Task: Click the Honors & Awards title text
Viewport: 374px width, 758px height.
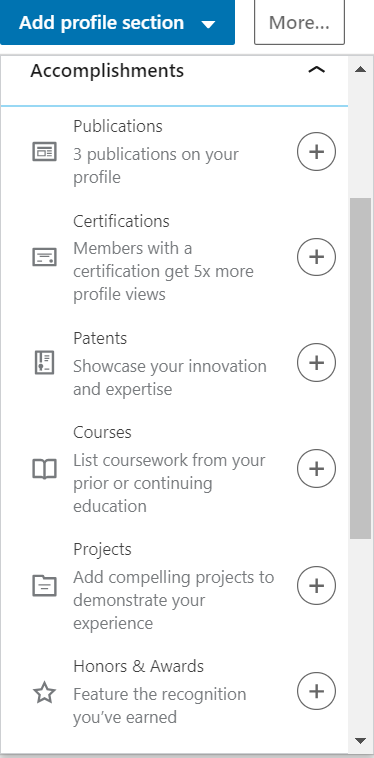Action: click(x=139, y=666)
